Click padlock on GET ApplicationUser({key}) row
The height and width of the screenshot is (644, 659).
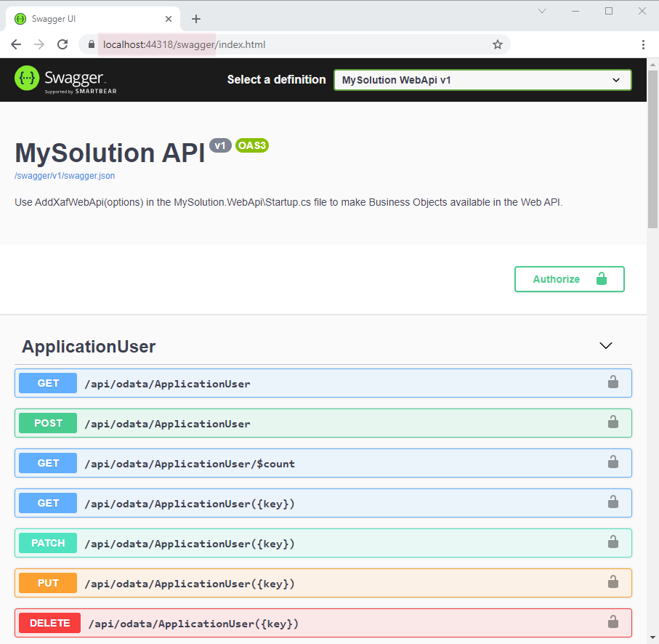[x=613, y=502]
